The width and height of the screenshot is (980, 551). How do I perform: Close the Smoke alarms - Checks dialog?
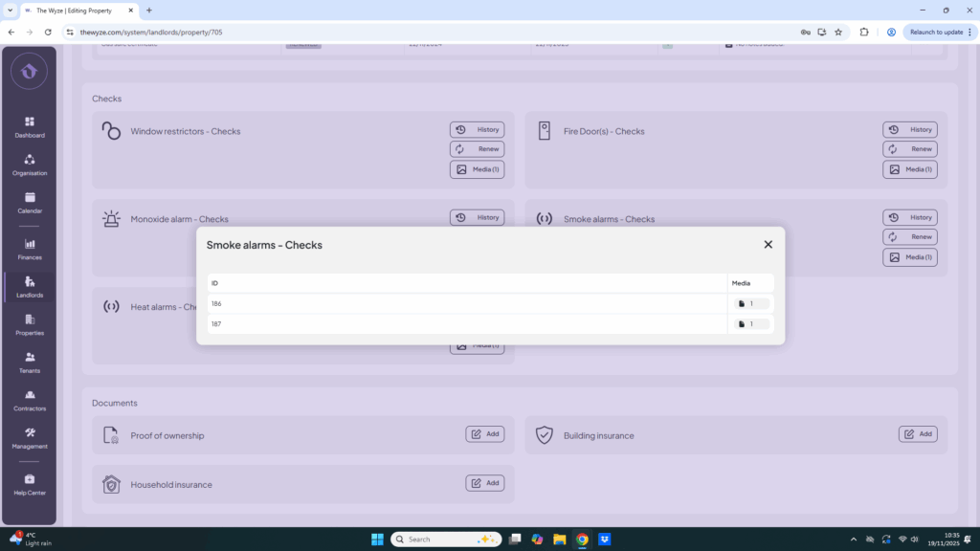click(768, 245)
